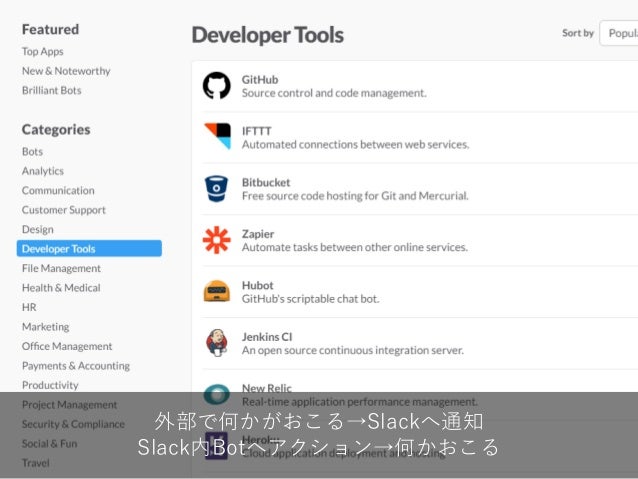Click the Zapier app title

258,234
